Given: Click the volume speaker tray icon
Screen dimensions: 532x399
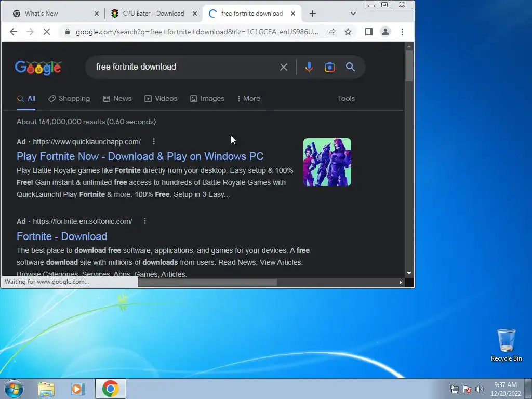Looking at the screenshot, I should click(480, 389).
